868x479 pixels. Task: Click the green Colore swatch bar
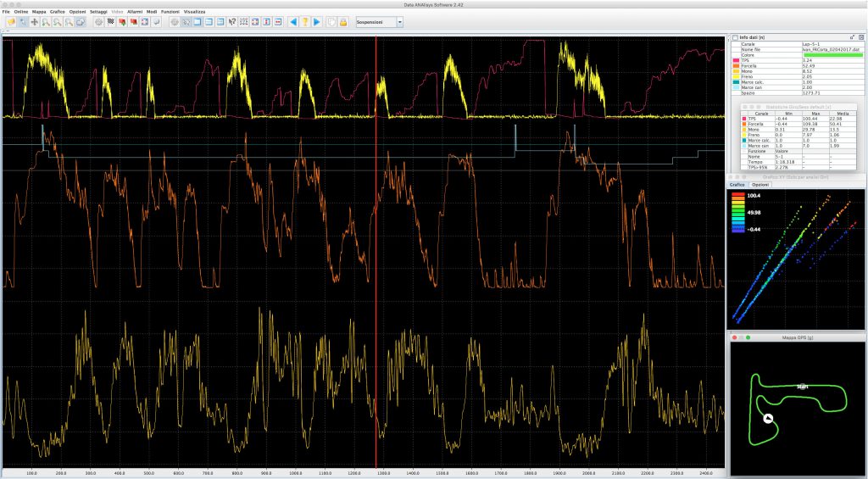pos(832,55)
